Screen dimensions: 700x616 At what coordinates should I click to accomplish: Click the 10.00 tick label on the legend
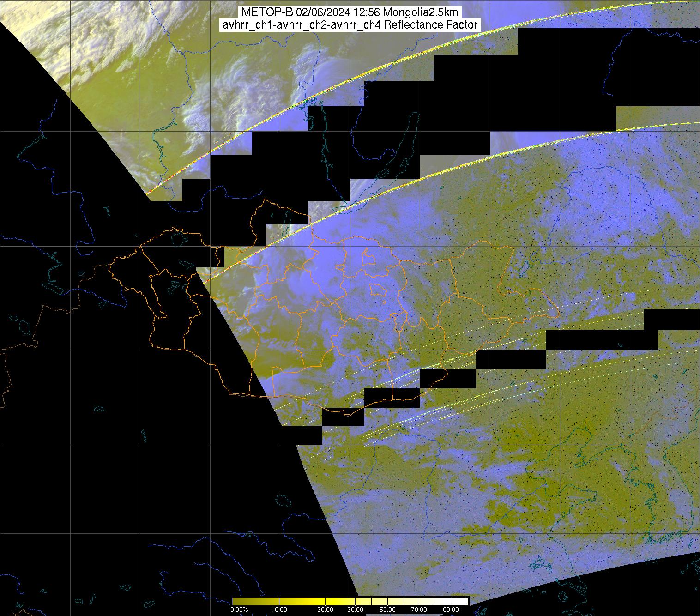[280, 610]
